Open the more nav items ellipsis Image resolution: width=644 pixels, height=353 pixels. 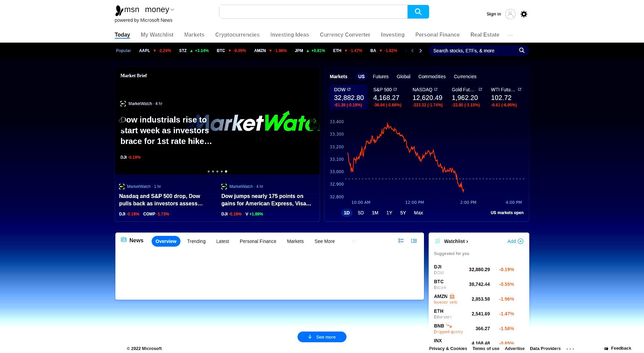pyautogui.click(x=510, y=35)
